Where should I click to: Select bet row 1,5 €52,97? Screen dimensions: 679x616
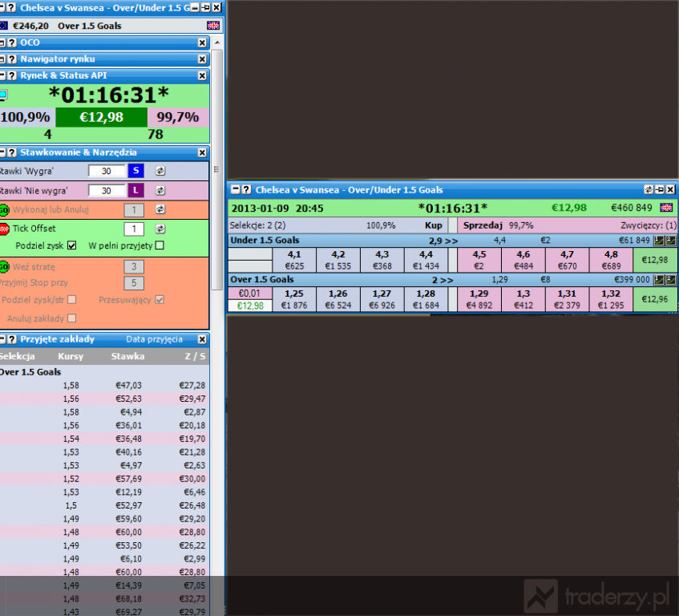pos(104,505)
